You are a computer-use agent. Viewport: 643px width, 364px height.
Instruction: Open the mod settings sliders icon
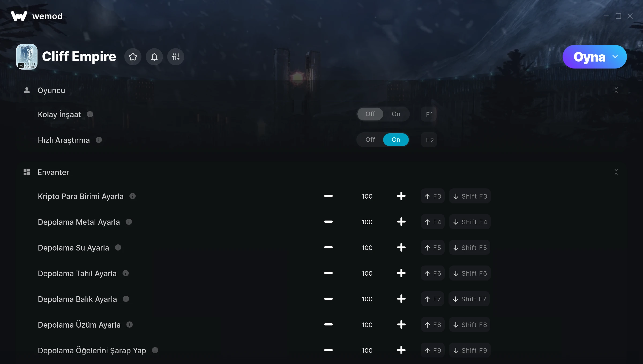(x=176, y=57)
